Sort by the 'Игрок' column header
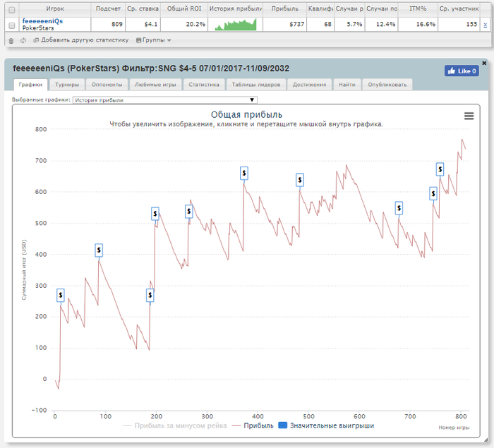The image size is (494, 448). click(55, 9)
